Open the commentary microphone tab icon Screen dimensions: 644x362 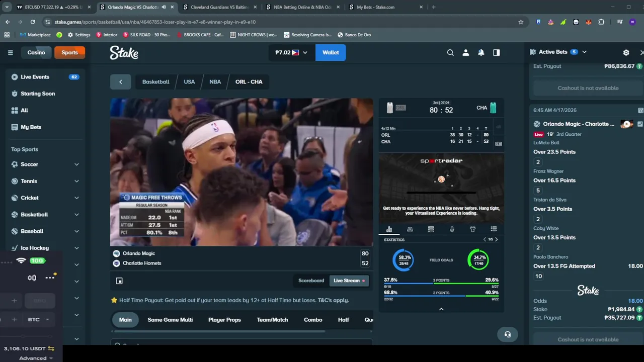pos(452,229)
